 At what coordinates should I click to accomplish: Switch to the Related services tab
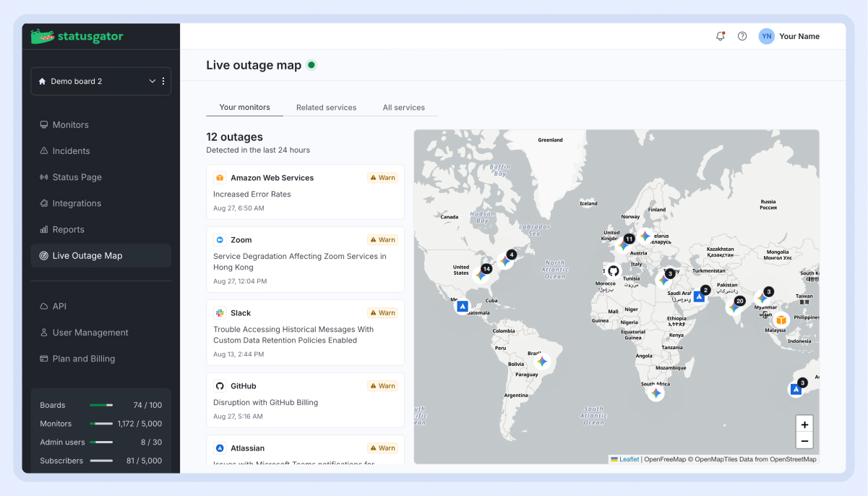pyautogui.click(x=326, y=107)
